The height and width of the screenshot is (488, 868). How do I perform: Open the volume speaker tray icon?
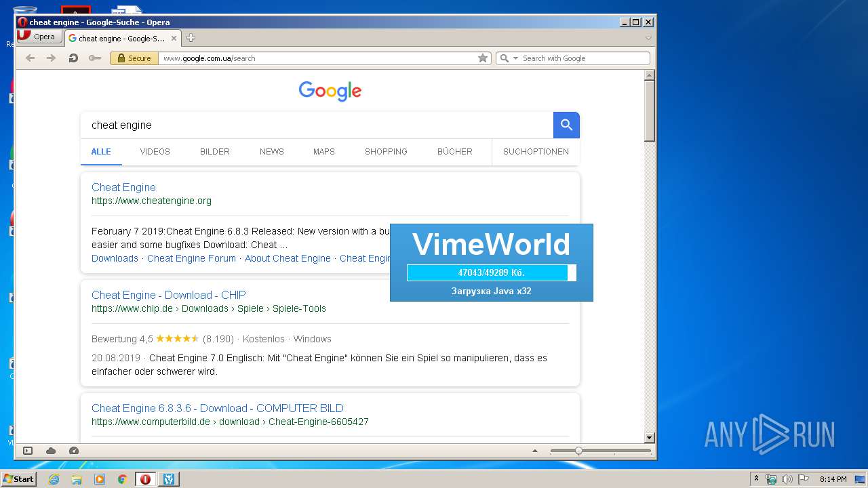787,479
